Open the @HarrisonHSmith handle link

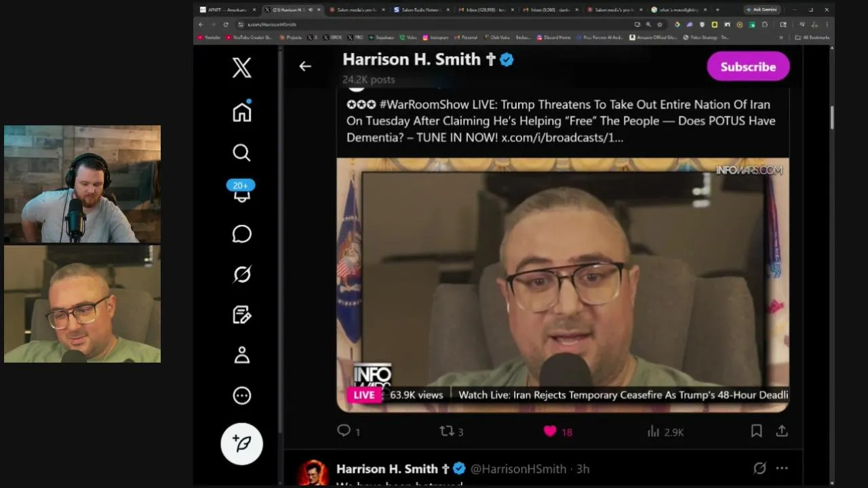coord(518,469)
